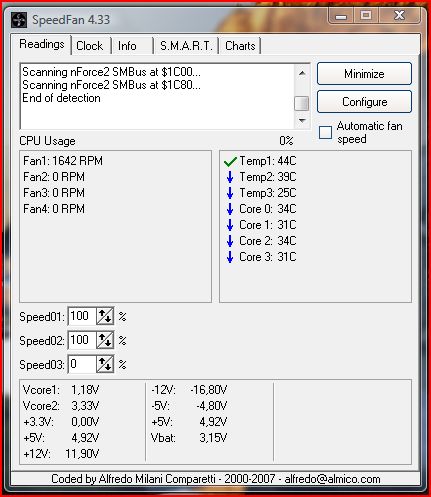Screen dimensions: 431x497
Task: Click the Speed01 value field
Action: tap(82, 316)
